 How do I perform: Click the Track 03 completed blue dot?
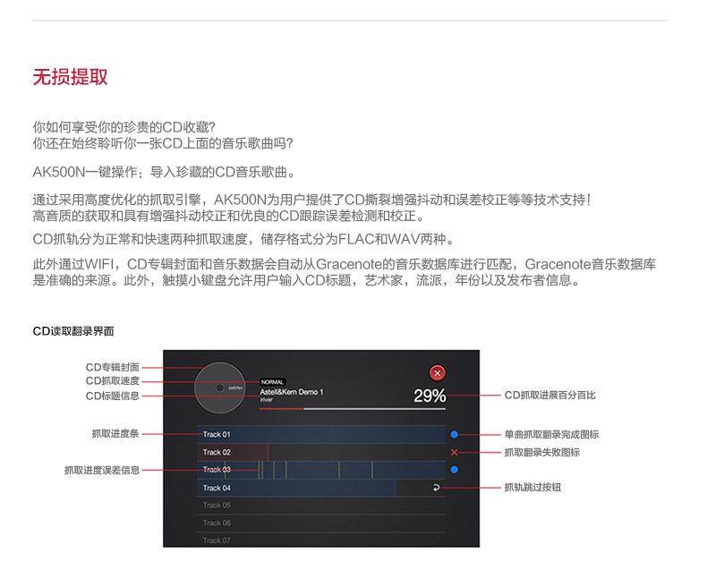tap(454, 469)
